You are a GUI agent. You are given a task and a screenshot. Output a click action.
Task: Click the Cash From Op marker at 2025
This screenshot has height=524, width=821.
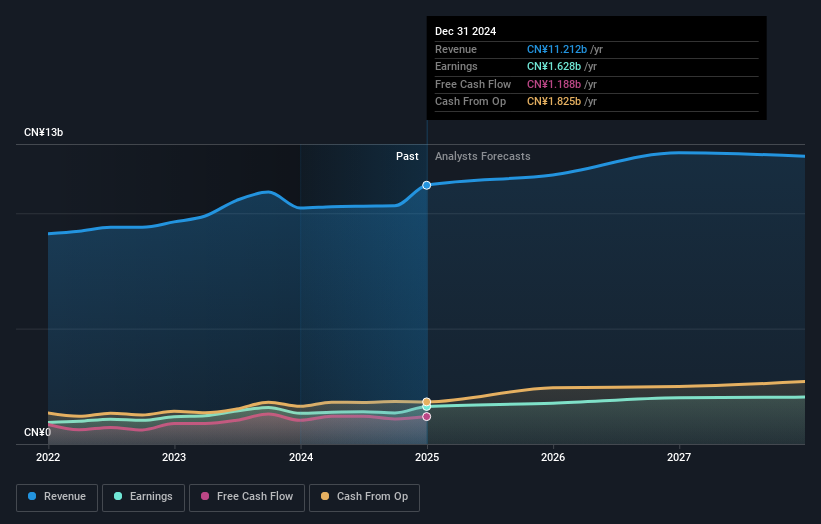(427, 402)
